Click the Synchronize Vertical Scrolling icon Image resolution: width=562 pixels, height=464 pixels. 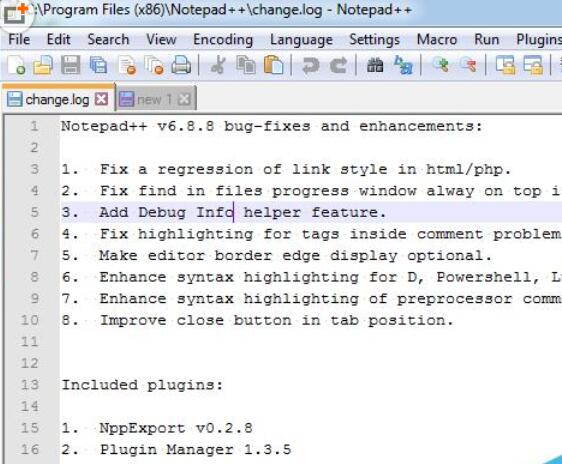(505, 65)
